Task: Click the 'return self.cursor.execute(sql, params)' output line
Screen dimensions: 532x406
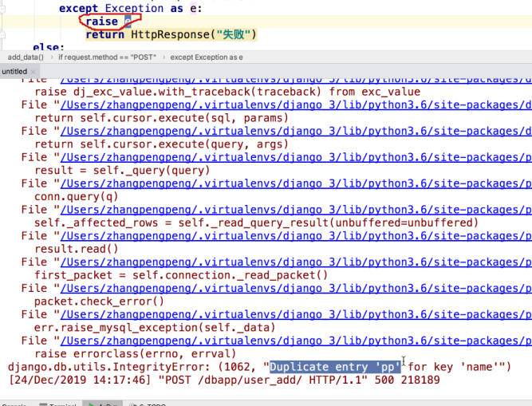Action: click(x=161, y=118)
